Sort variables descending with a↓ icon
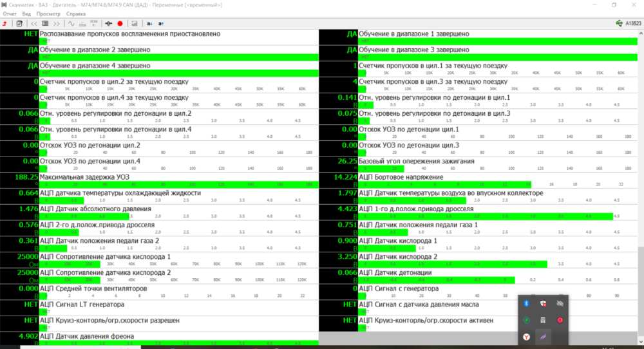The width and height of the screenshot is (644, 349). click(x=149, y=24)
